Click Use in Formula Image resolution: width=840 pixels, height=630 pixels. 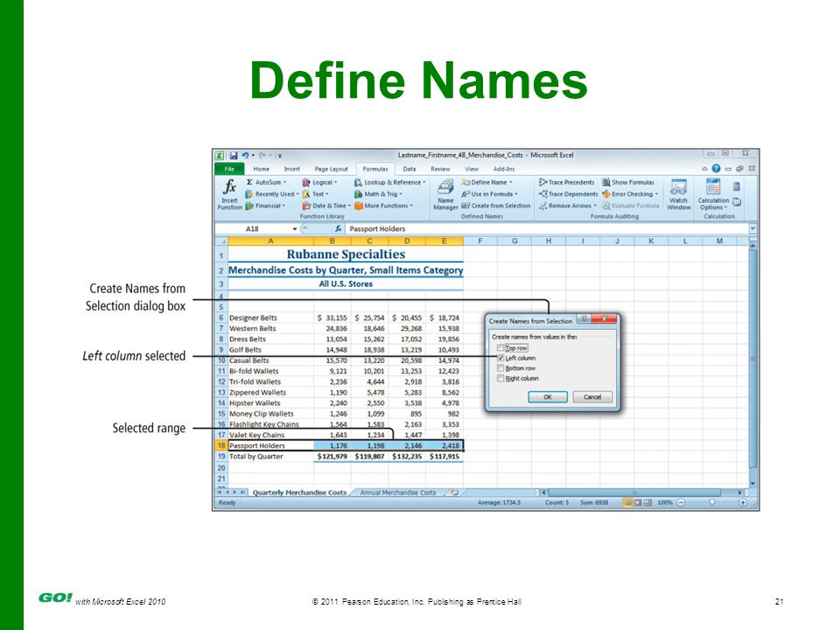click(x=490, y=194)
